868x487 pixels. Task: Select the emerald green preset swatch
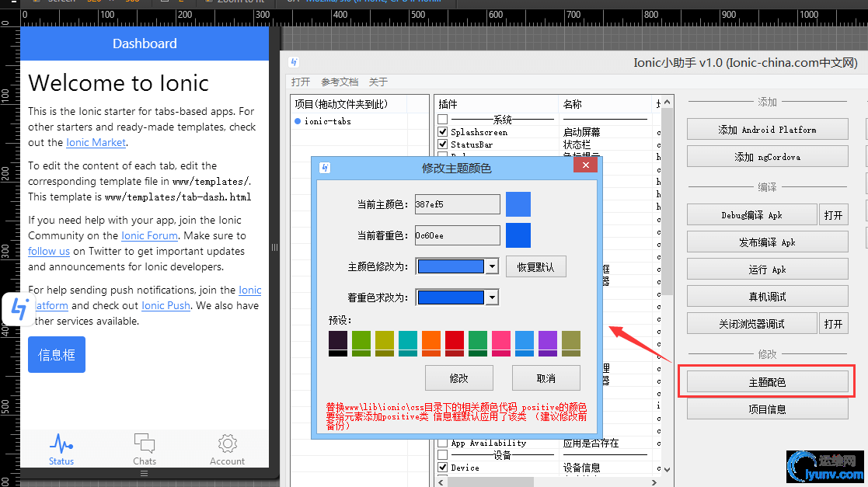[478, 343]
